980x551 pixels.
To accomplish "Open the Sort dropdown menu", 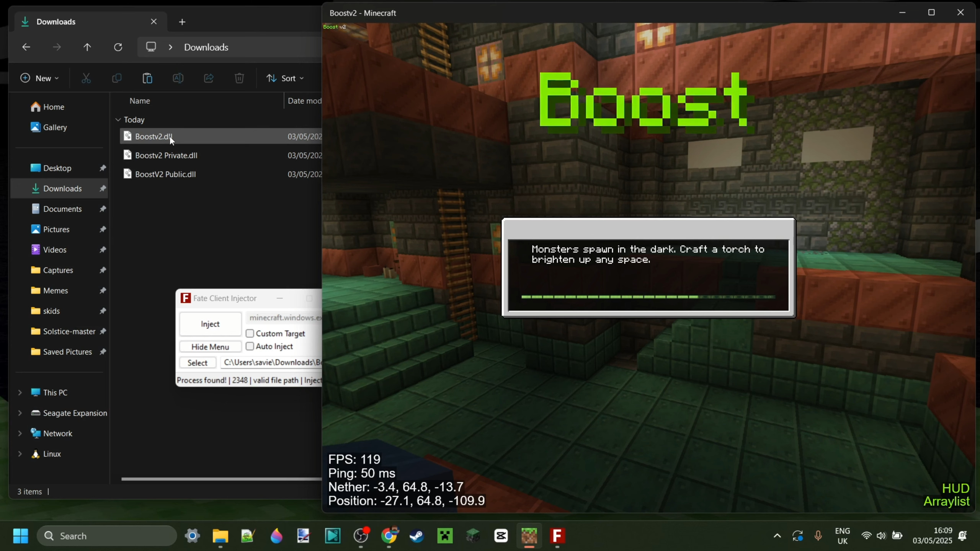I will tap(285, 78).
